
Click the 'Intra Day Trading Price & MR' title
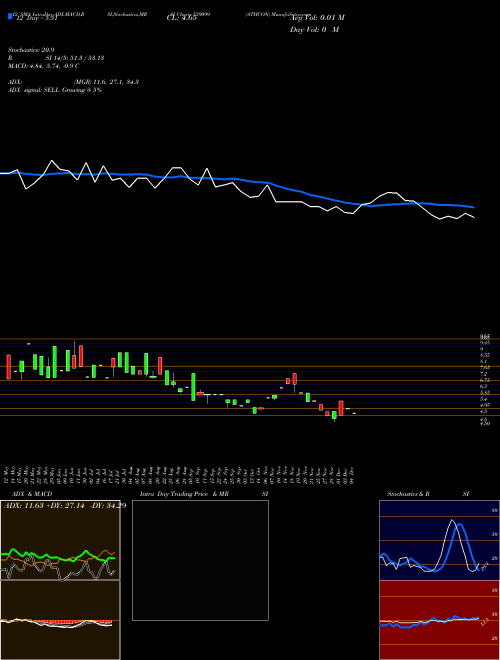click(184, 494)
